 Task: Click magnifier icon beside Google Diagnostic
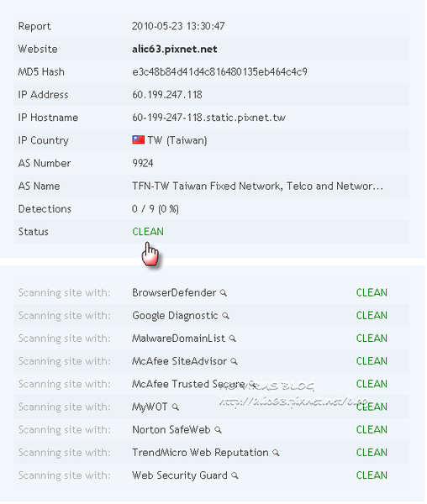point(227,317)
